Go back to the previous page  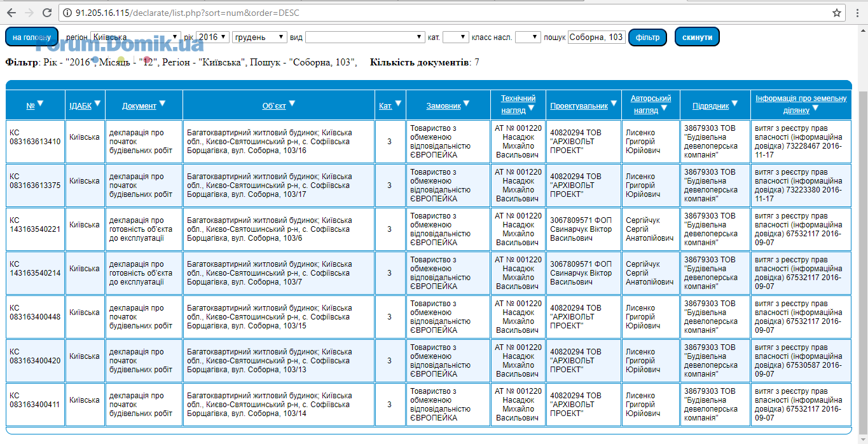pos(12,13)
